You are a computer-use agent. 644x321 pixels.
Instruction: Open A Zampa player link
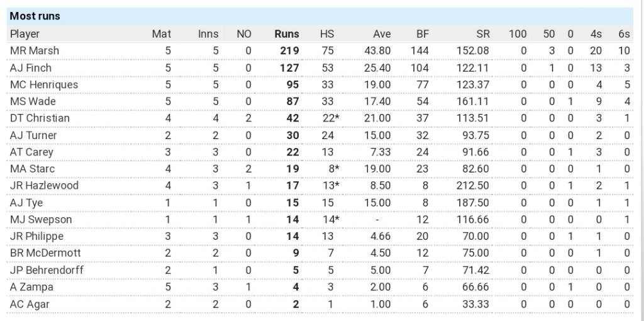(31, 287)
